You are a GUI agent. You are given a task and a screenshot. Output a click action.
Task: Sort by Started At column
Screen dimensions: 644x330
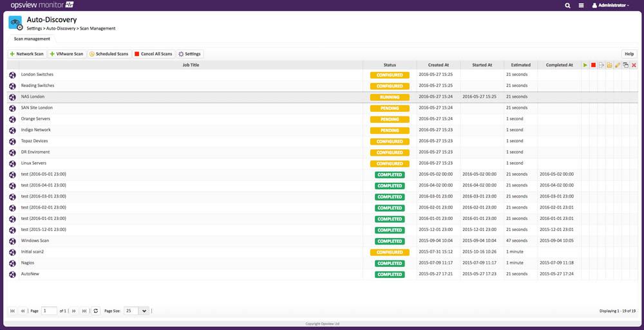tap(482, 65)
